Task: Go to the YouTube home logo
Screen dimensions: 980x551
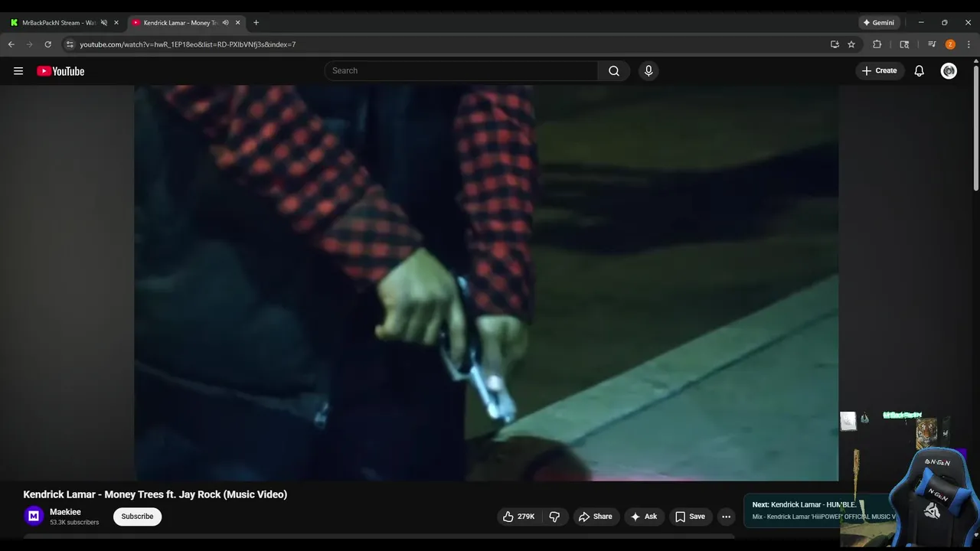Action: (x=60, y=71)
